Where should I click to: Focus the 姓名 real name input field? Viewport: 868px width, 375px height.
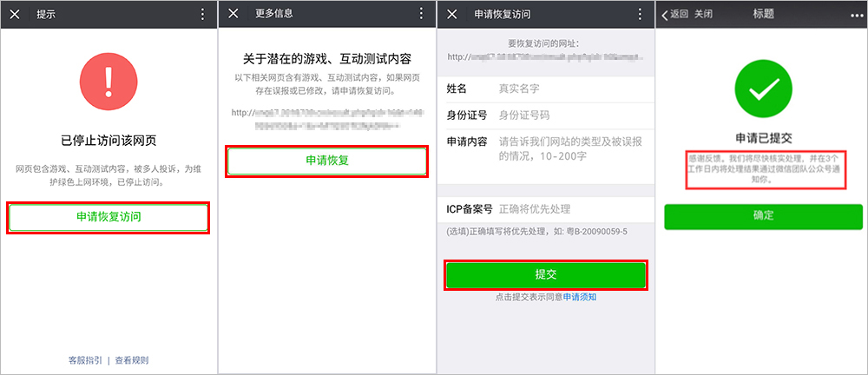573,89
